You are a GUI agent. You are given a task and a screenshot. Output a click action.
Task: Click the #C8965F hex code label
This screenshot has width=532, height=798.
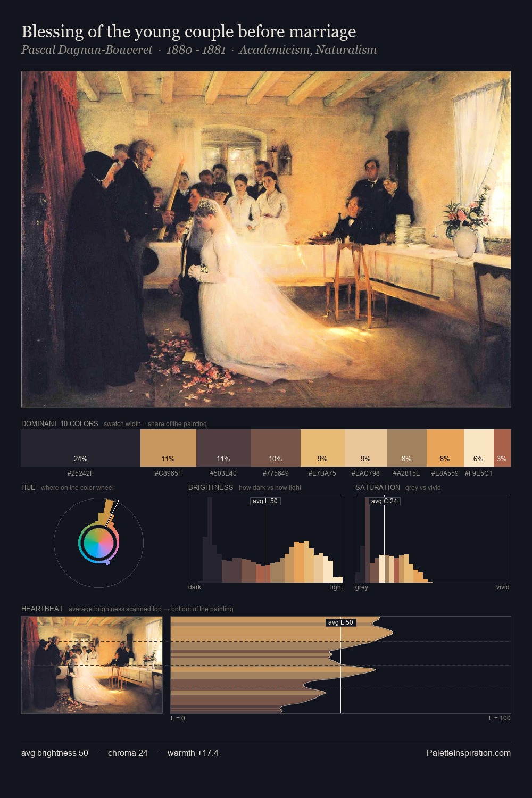click(x=168, y=473)
